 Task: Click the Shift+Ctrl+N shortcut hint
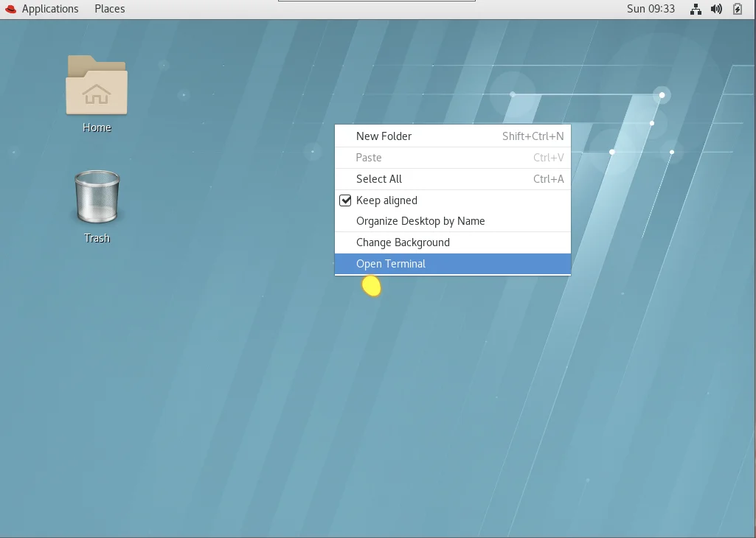(533, 136)
